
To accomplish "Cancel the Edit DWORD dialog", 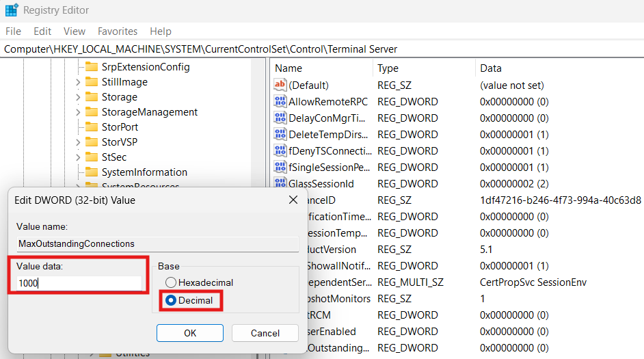I will (265, 333).
